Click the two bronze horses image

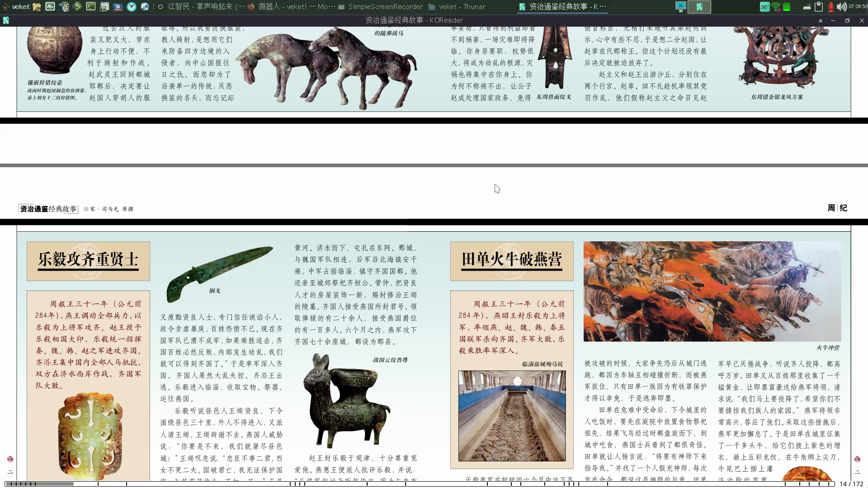326,68
